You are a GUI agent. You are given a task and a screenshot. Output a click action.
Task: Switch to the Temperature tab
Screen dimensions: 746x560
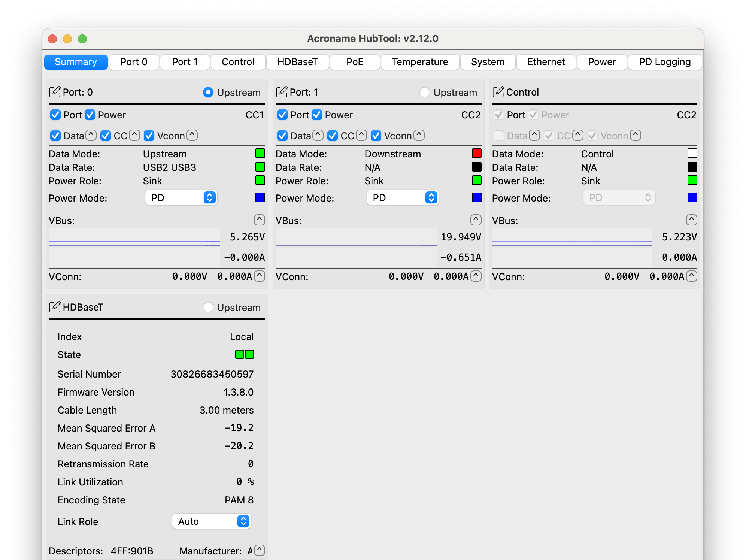[420, 62]
